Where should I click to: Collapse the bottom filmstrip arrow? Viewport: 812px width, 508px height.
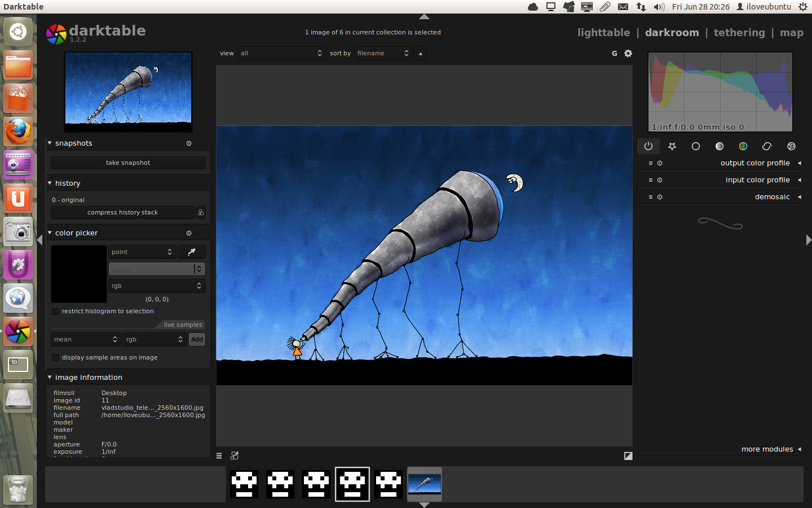tap(424, 505)
